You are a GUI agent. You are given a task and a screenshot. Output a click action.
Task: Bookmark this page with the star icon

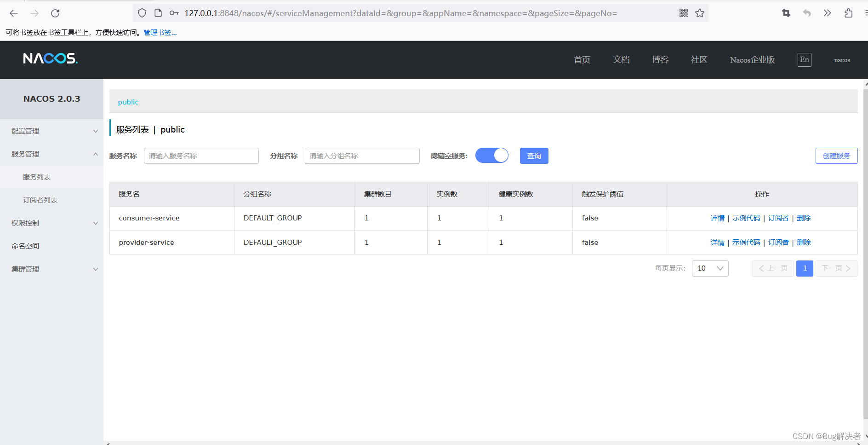pos(700,13)
